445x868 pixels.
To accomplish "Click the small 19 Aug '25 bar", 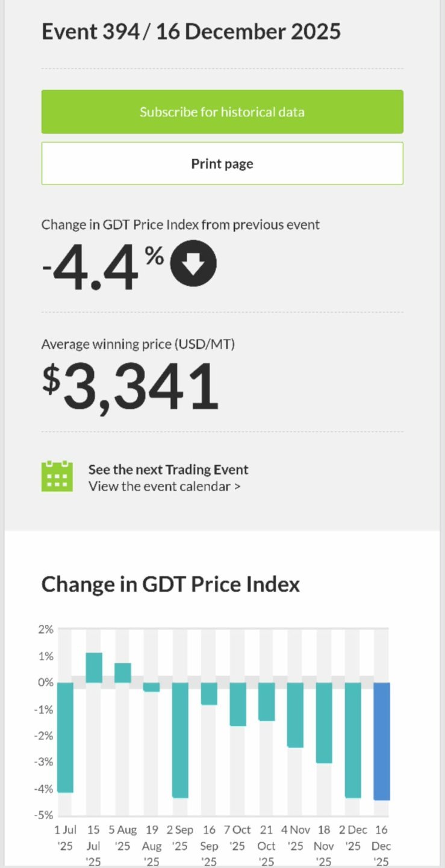I will 152,687.
